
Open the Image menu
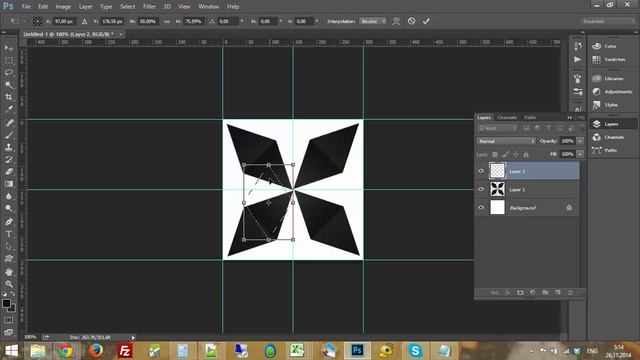63,7
